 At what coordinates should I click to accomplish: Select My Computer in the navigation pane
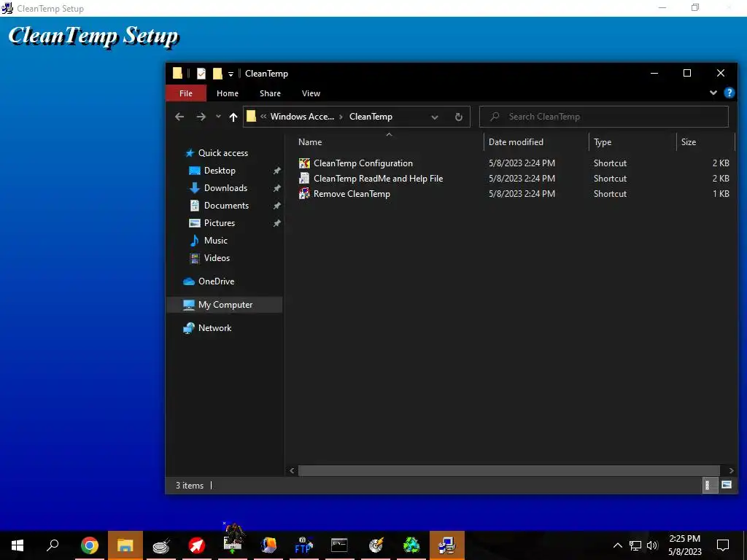pos(225,305)
